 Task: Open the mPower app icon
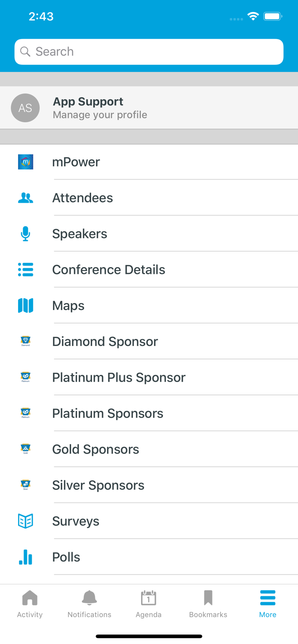point(25,162)
